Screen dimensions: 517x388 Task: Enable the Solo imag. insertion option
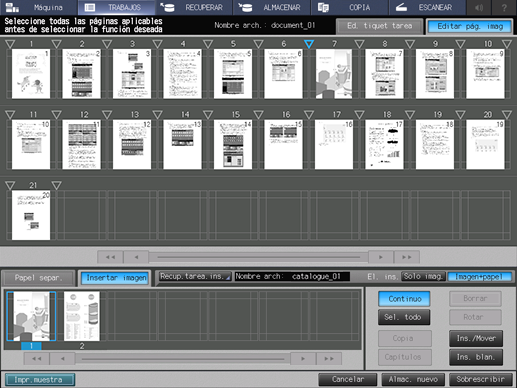pos(423,276)
